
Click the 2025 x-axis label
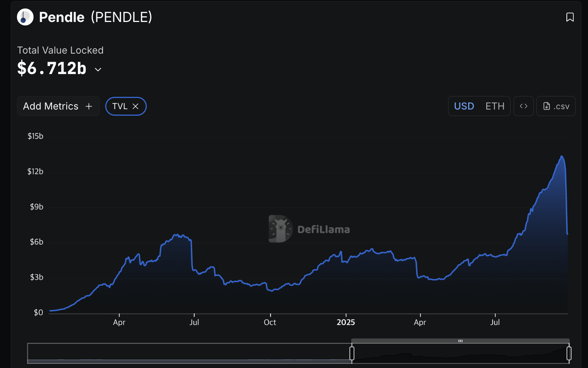[x=346, y=322]
